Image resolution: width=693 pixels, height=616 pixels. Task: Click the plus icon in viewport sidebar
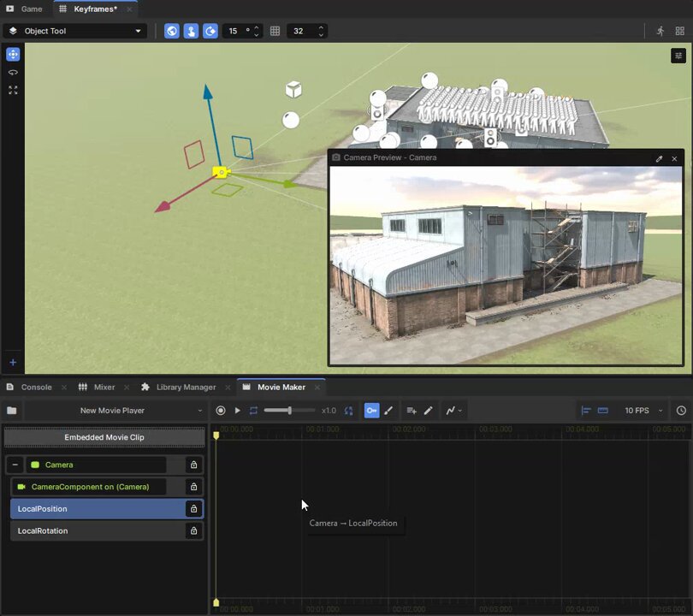[13, 363]
